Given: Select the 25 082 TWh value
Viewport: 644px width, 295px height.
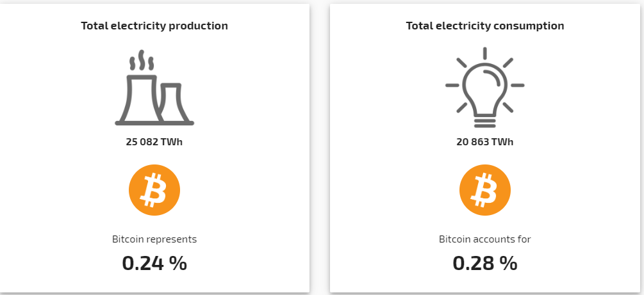Looking at the screenshot, I should 154,141.
